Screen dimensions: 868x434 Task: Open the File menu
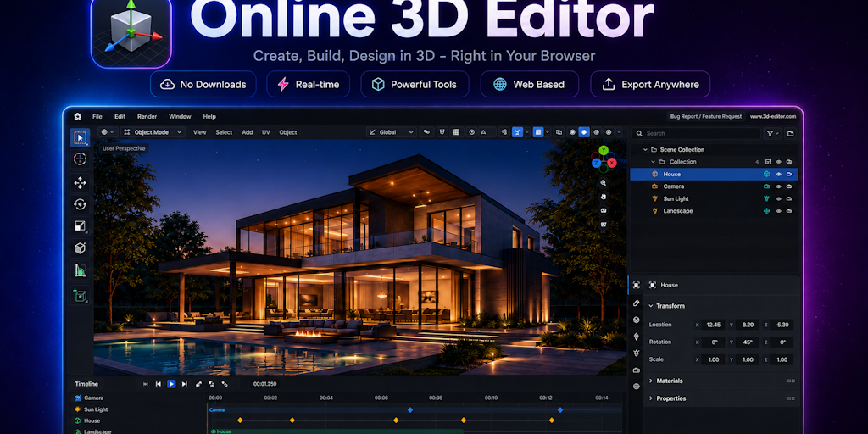pyautogui.click(x=97, y=117)
